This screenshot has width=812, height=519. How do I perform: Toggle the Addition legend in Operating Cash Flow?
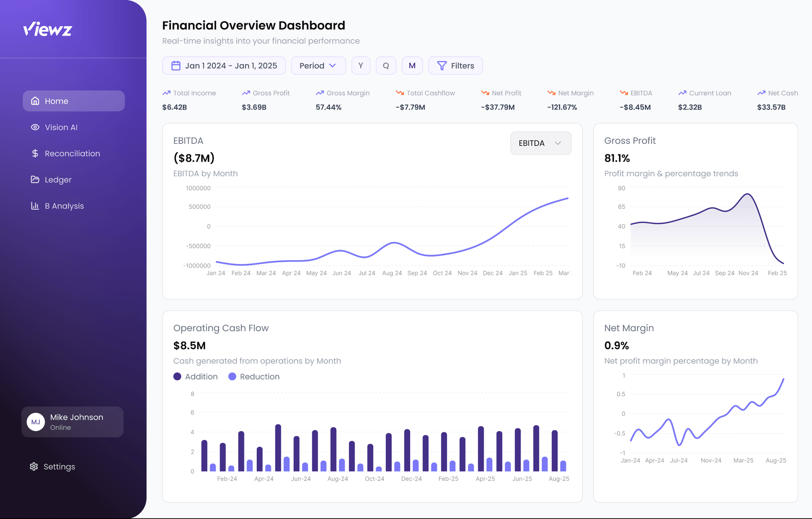[x=195, y=376]
